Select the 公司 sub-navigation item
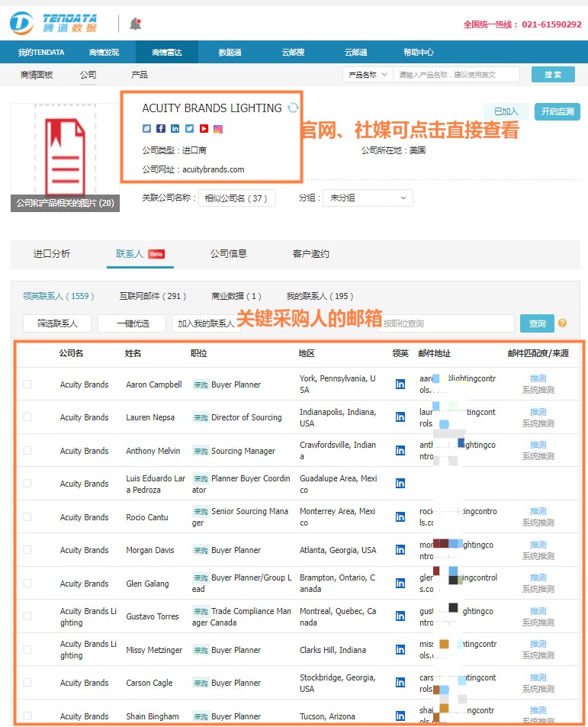The image size is (588, 727). (x=88, y=74)
